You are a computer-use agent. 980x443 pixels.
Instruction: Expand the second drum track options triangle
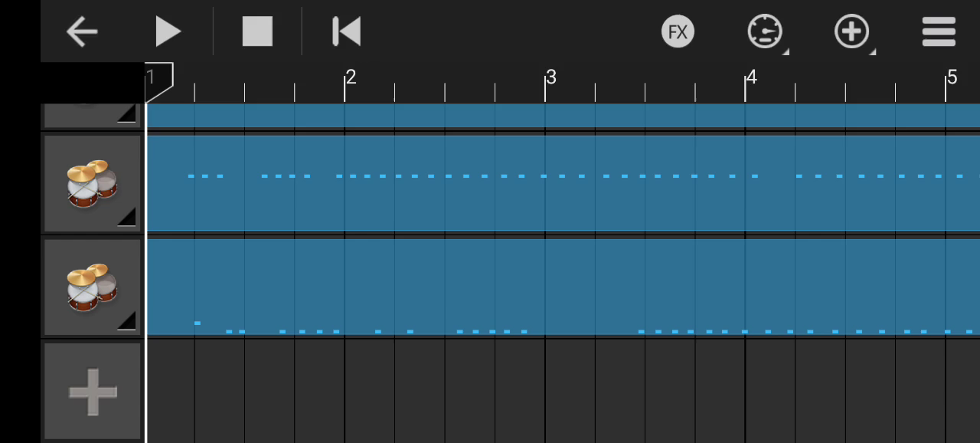point(127,321)
